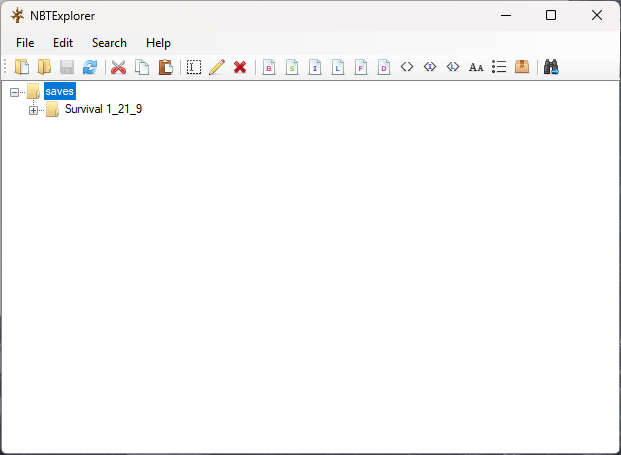Viewport: 621px width, 455px height.
Task: Select the saves tree row
Action: click(59, 91)
